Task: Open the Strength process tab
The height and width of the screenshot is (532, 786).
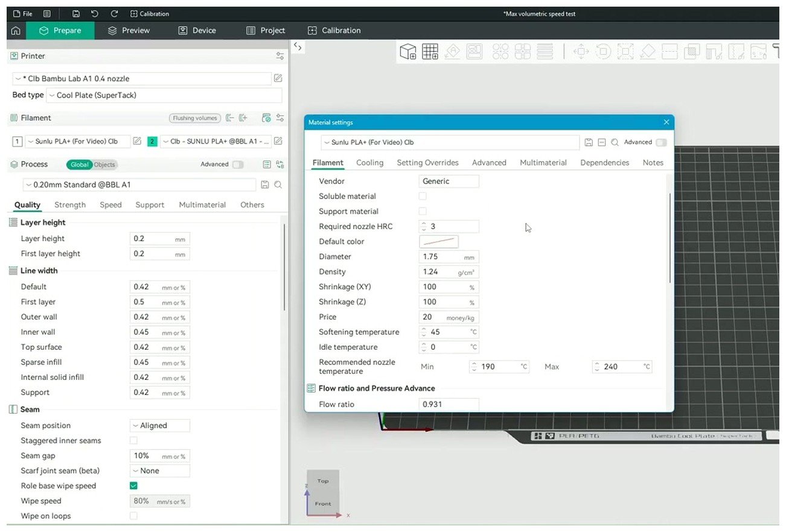Action: pos(70,205)
